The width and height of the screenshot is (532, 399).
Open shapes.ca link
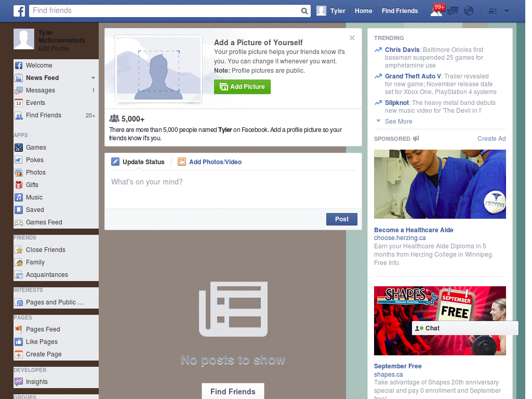click(x=389, y=375)
